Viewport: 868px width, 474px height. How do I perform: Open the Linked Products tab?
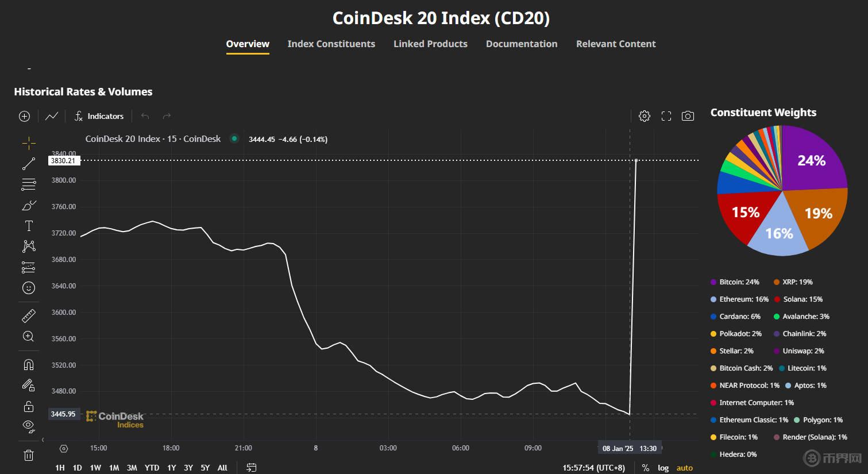[x=430, y=44]
